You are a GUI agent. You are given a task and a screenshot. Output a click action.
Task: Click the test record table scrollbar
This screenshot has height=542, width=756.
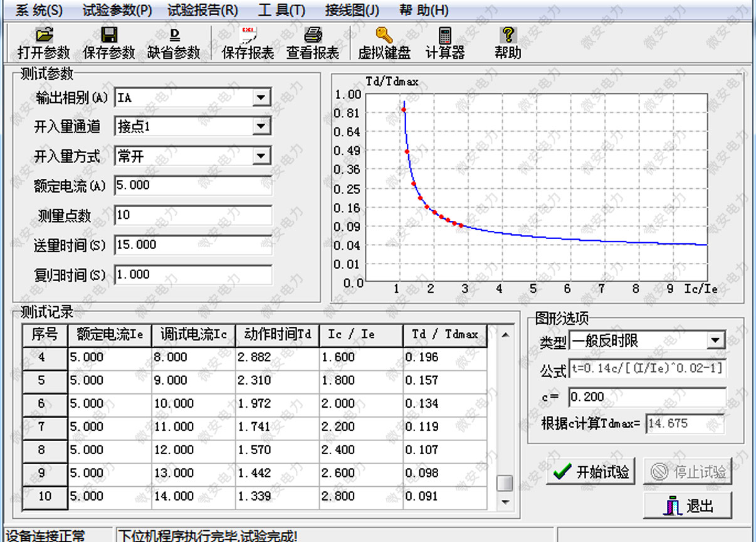(505, 480)
